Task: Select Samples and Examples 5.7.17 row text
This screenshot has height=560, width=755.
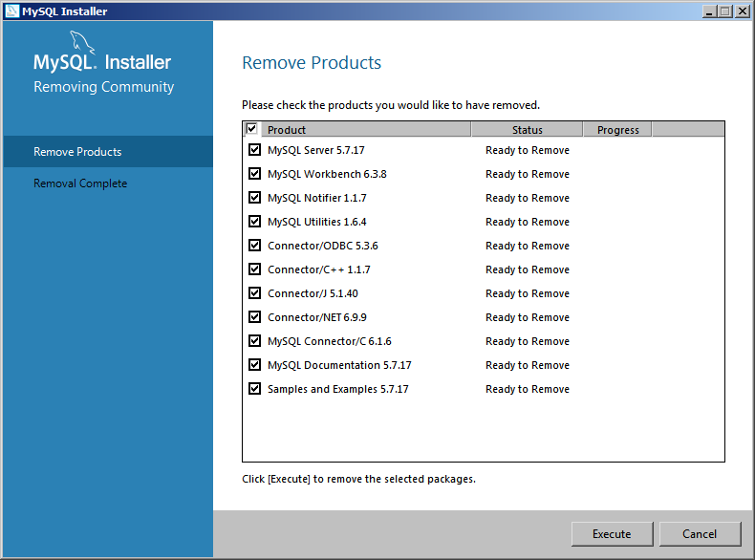Action: tap(338, 389)
